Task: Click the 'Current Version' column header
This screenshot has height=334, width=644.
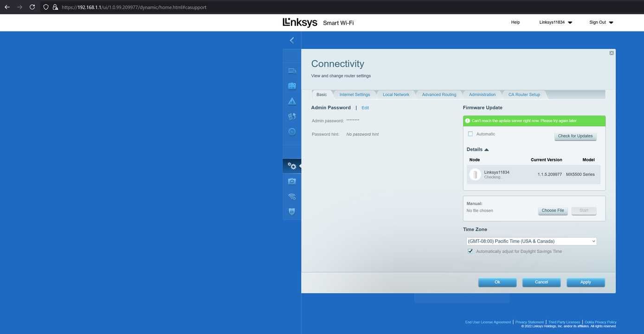Action: click(546, 160)
